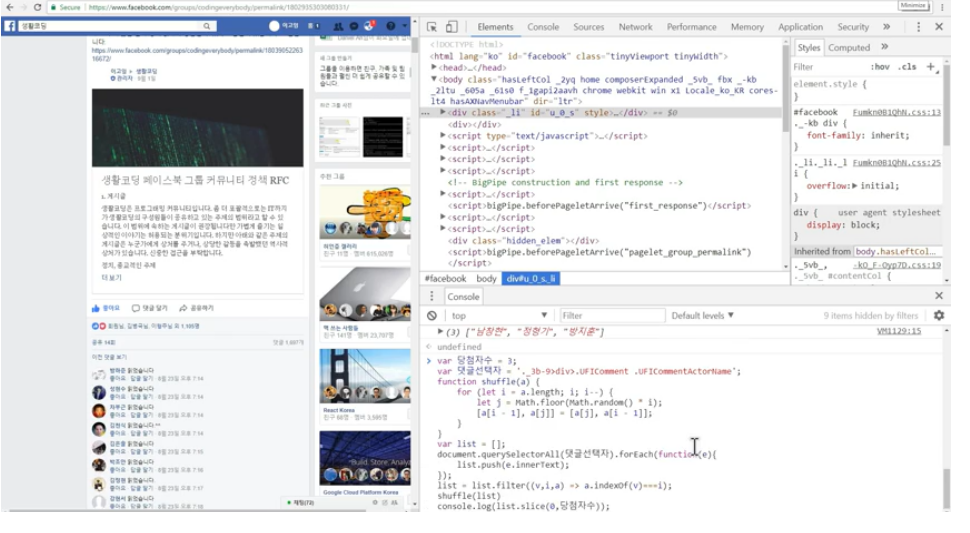Click the MacBook suggested group thumbnail
Screen dimensions: 970x533
(x=364, y=294)
